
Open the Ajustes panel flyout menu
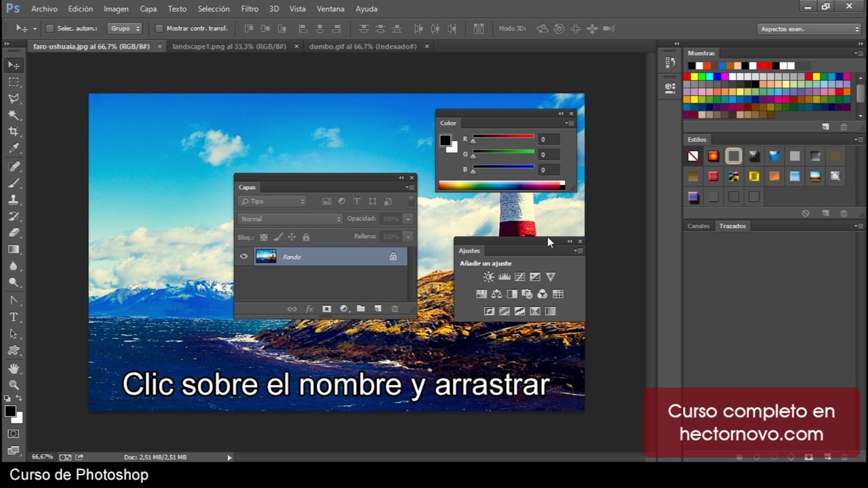pyautogui.click(x=578, y=251)
